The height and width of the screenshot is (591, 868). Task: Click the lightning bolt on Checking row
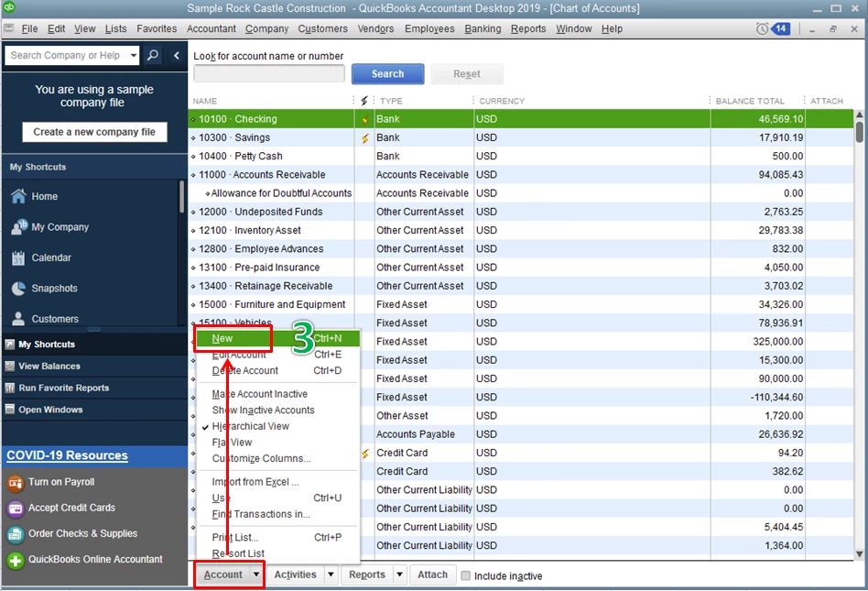(364, 119)
